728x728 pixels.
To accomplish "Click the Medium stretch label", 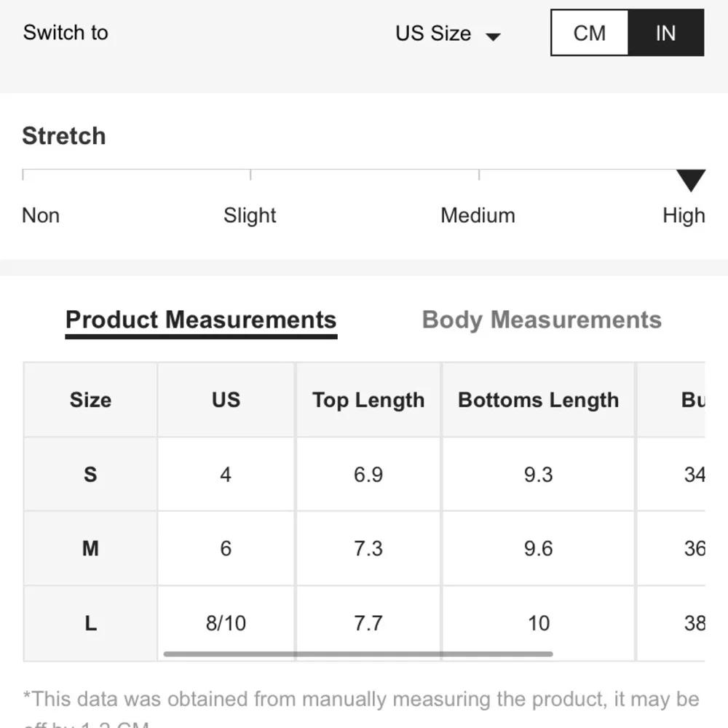I will 478,215.
